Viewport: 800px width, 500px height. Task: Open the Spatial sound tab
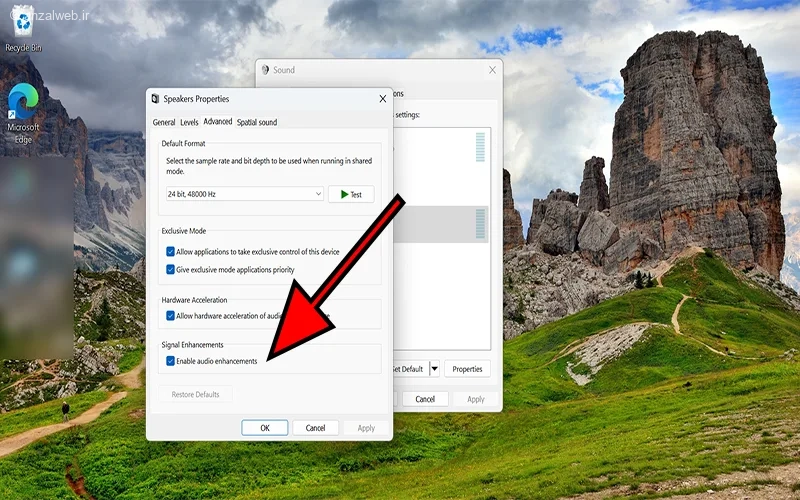click(x=257, y=122)
